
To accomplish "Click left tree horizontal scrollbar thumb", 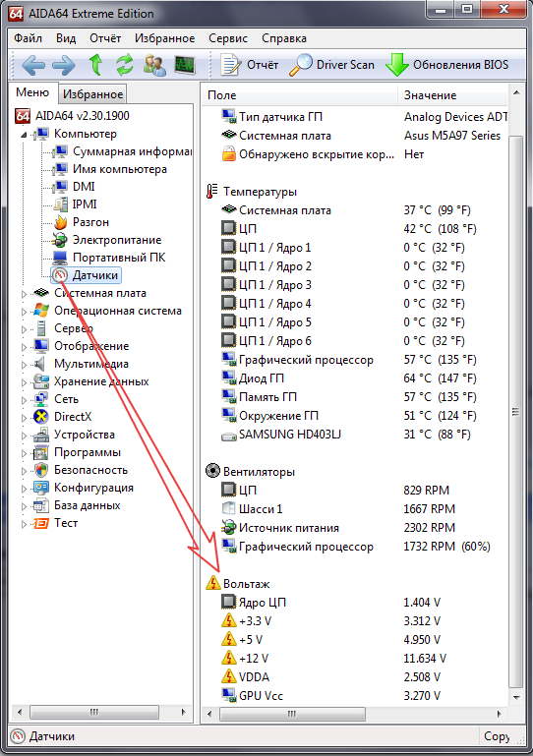I will pyautogui.click(x=94, y=712).
